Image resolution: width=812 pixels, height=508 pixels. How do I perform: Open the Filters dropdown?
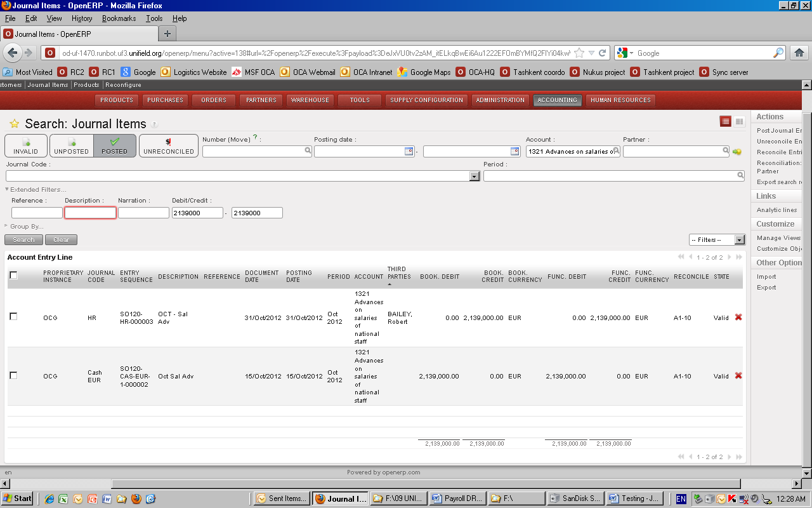click(x=717, y=239)
